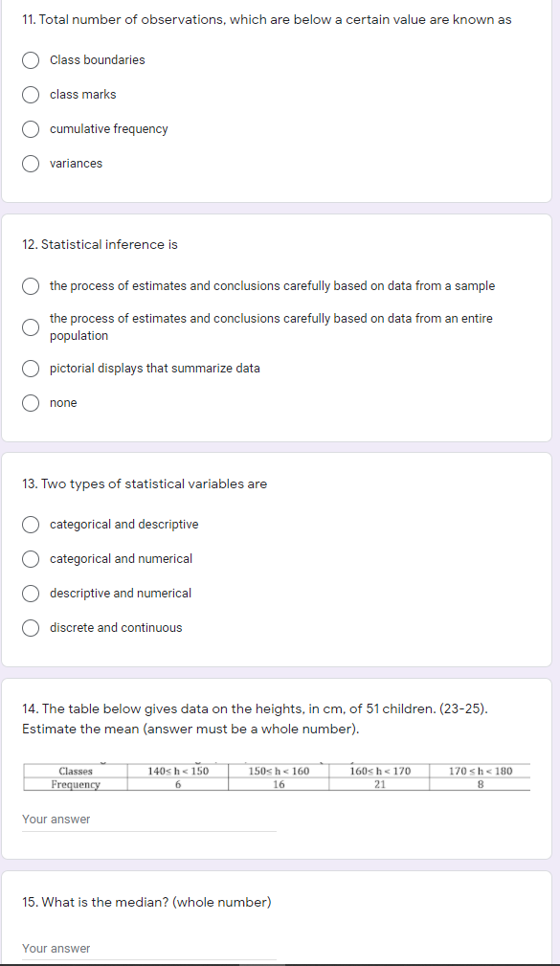Select the "Class boundaries" option for question 11

point(30,59)
